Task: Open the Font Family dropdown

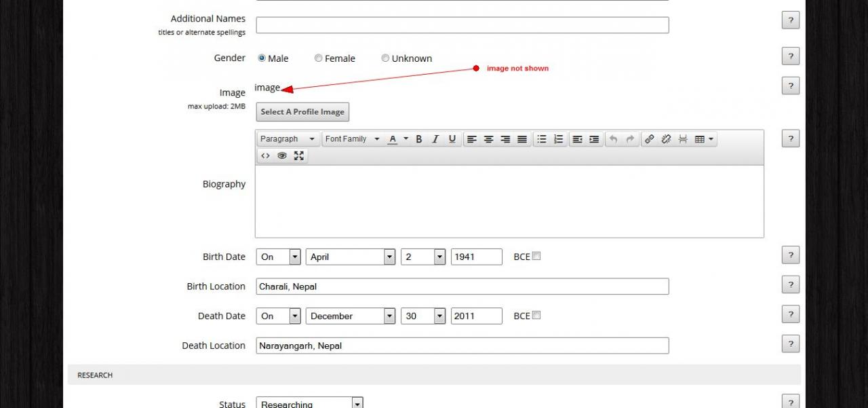Action: click(x=352, y=139)
